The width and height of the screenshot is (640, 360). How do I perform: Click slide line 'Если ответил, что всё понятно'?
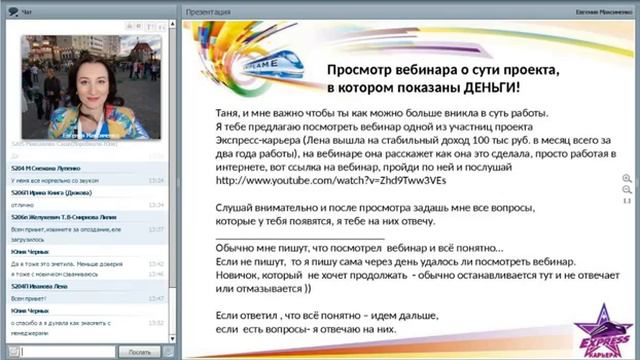click(x=327, y=316)
